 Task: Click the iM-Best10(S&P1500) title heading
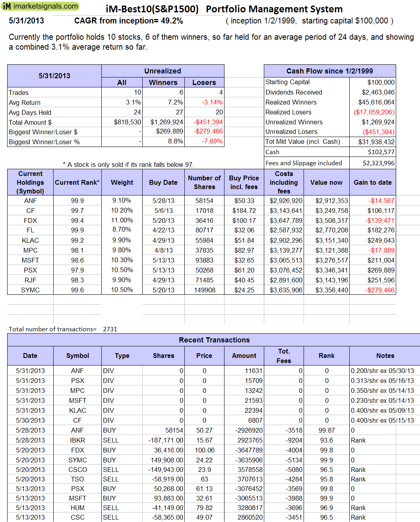coord(152,9)
